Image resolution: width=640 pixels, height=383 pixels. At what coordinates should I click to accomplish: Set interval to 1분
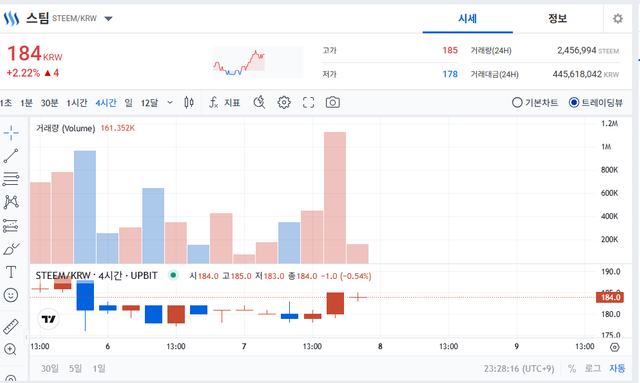click(x=26, y=103)
